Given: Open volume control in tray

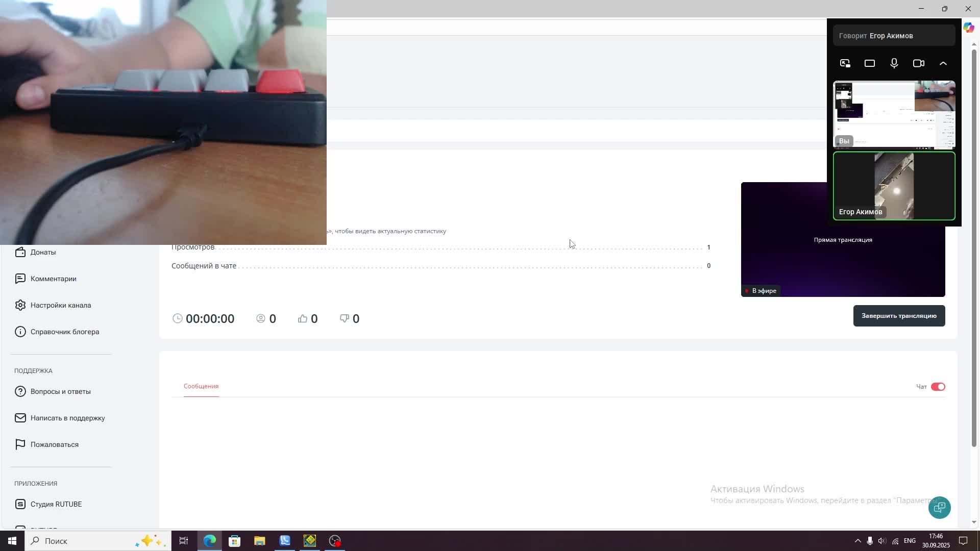Looking at the screenshot, I should [882, 541].
